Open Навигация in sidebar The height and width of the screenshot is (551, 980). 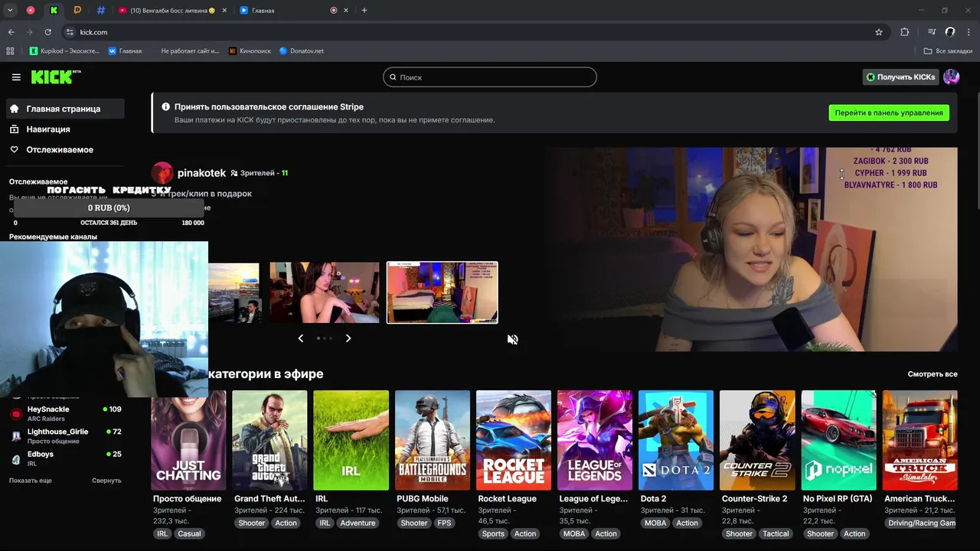click(48, 129)
